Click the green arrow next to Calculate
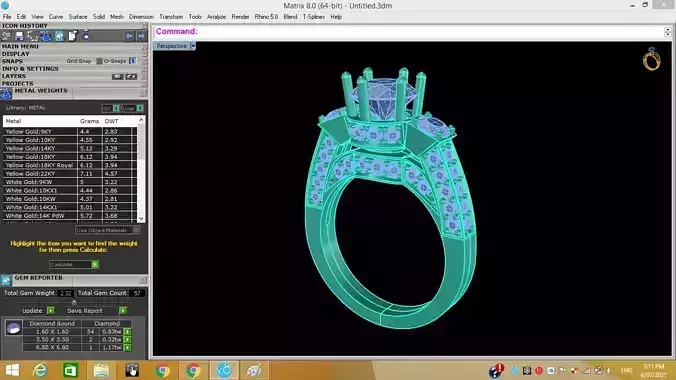 point(95,264)
